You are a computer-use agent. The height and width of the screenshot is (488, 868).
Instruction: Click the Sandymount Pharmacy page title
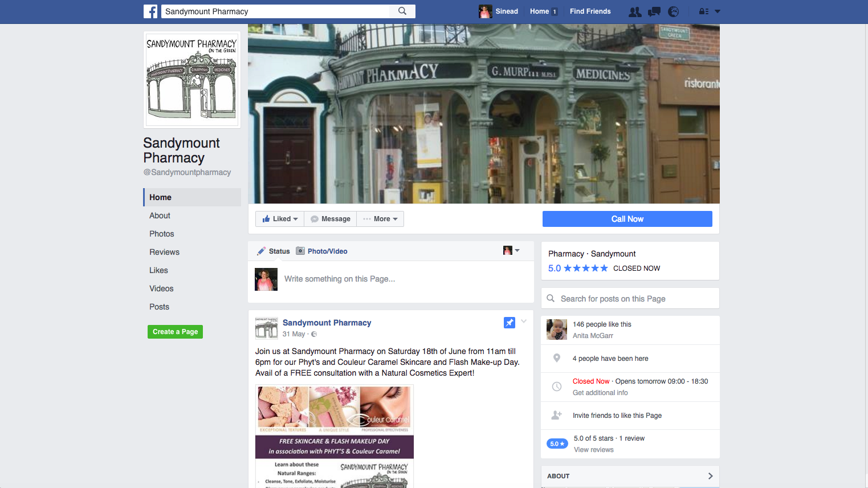click(181, 150)
